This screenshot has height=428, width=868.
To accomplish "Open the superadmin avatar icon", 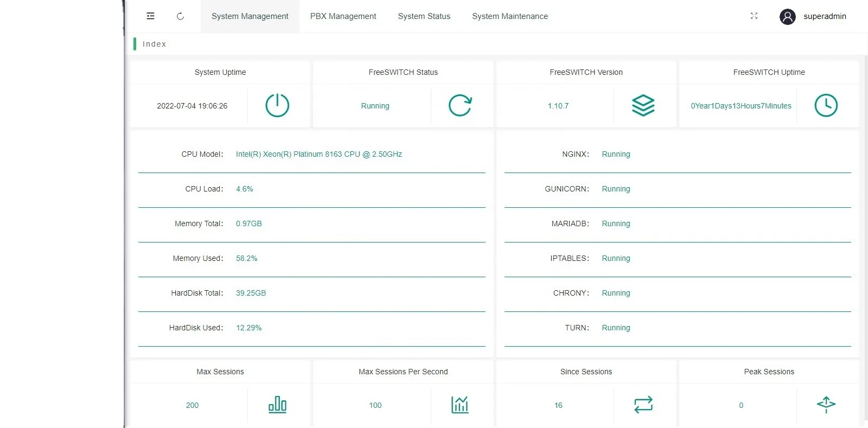I will (788, 17).
